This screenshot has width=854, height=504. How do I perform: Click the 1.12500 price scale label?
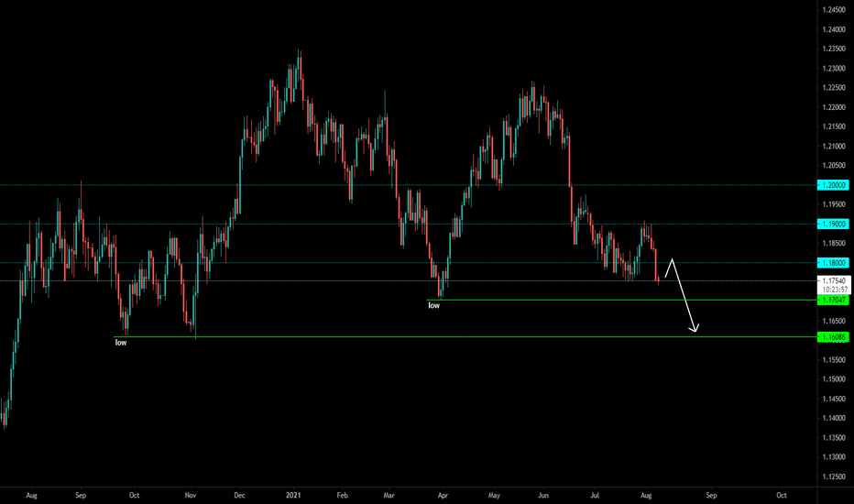pos(834,477)
